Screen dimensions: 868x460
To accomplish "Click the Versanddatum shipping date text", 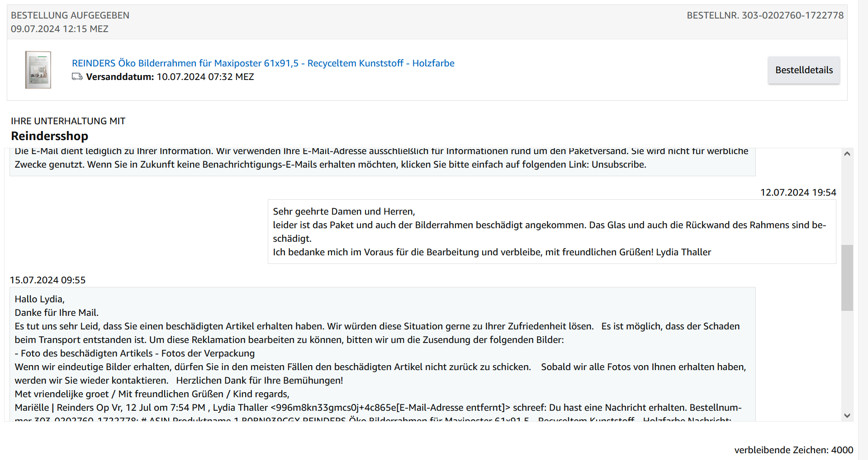I will pyautogui.click(x=170, y=77).
